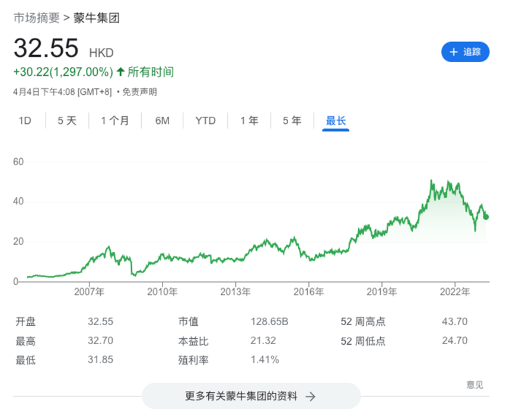Click the +30.22(1,297.00%) change text
The image size is (513, 420).
pos(63,72)
